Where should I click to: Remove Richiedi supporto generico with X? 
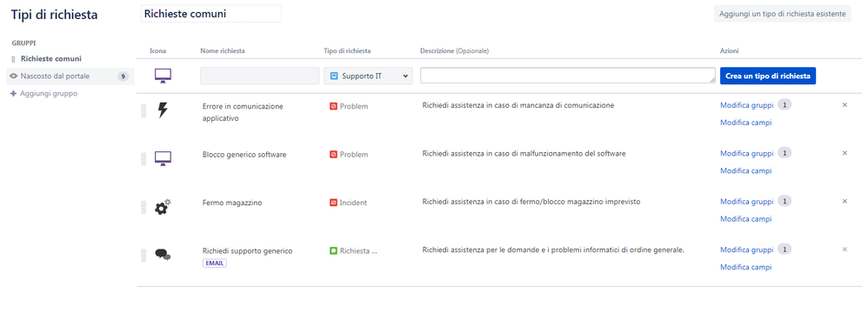pos(845,250)
